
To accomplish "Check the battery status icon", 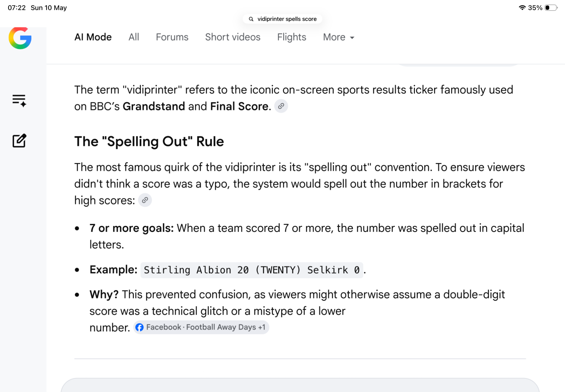I will click(x=551, y=8).
